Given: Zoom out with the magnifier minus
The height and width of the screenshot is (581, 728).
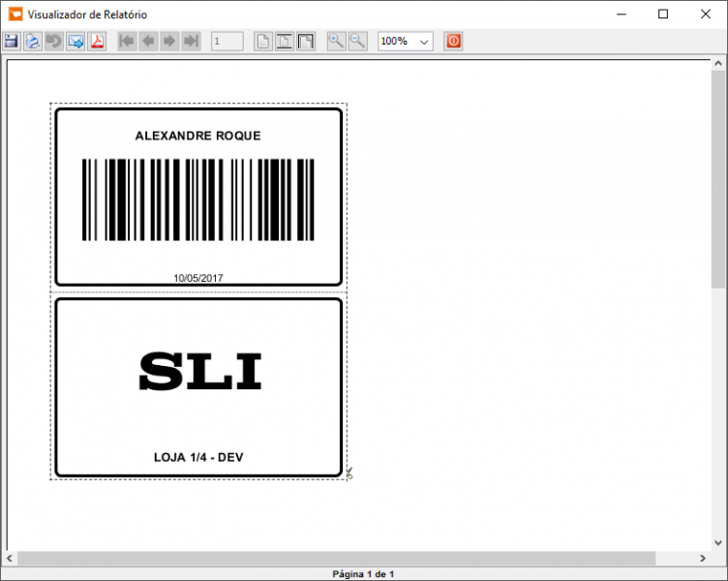Looking at the screenshot, I should pyautogui.click(x=357, y=42).
